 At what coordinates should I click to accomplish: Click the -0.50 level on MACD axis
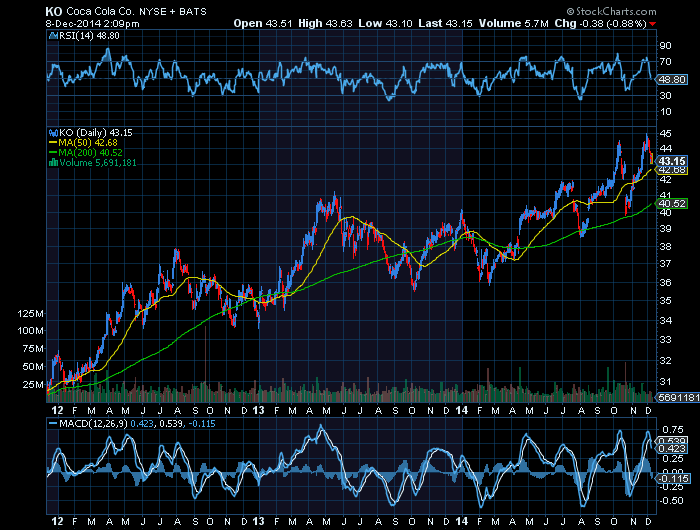(671, 501)
